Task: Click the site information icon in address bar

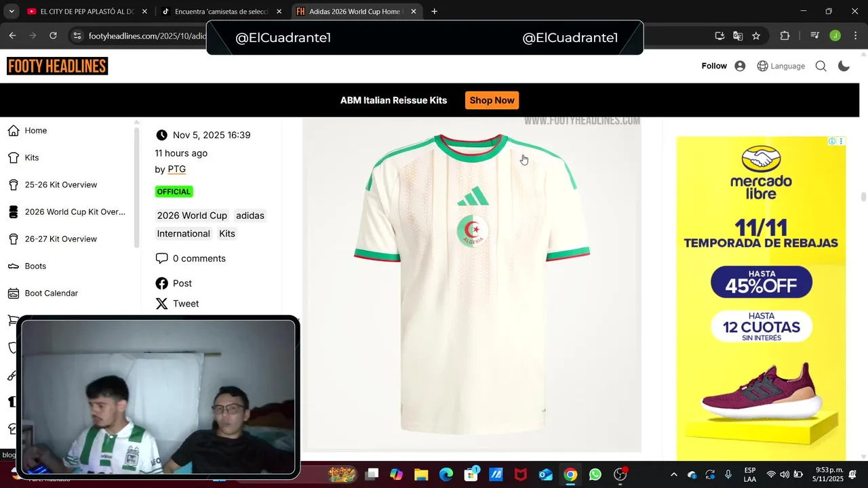Action: click(x=77, y=36)
